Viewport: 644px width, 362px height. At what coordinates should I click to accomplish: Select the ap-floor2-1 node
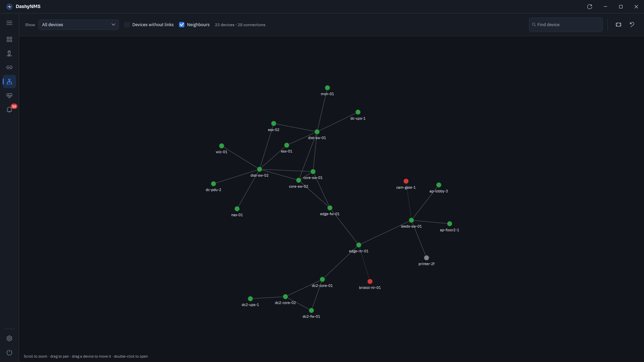[x=449, y=224]
